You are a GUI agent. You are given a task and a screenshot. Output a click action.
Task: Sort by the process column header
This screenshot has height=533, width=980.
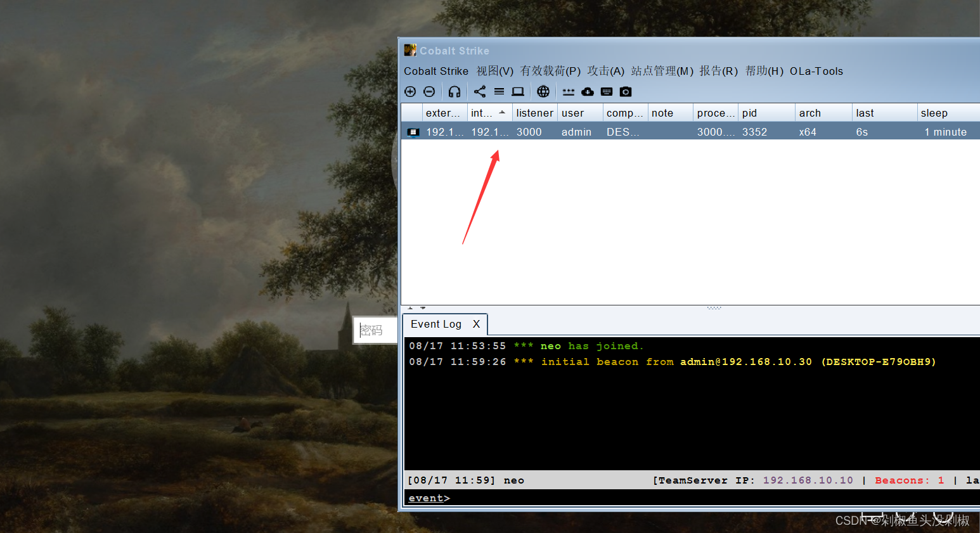pyautogui.click(x=716, y=113)
